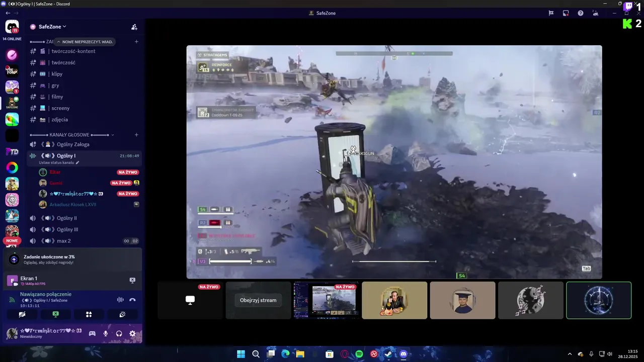The image size is (644, 362).
Task: Select the live Discord screen stream thumbnail
Action: click(x=327, y=300)
